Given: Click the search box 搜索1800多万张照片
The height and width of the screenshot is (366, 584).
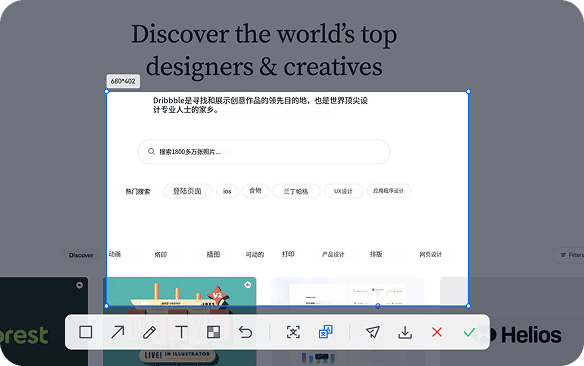Looking at the screenshot, I should (x=264, y=152).
